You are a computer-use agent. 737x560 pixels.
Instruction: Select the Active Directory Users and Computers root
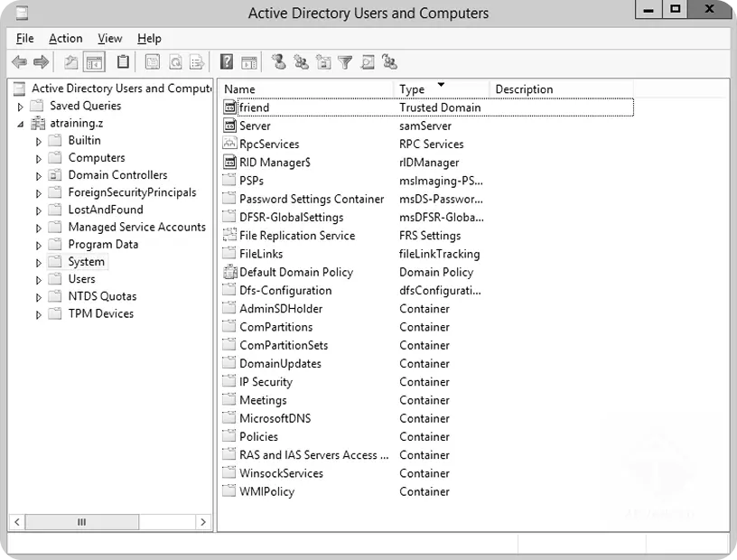[x=121, y=89]
